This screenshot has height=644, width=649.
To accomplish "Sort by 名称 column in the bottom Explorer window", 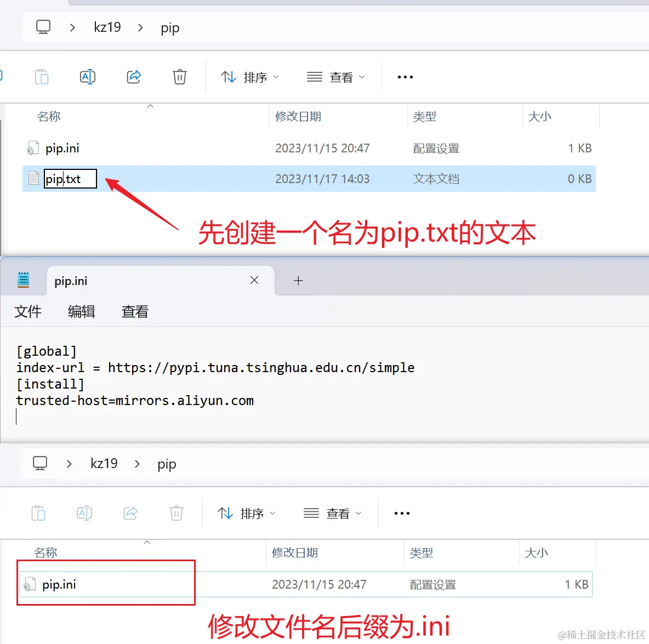I will click(45, 552).
